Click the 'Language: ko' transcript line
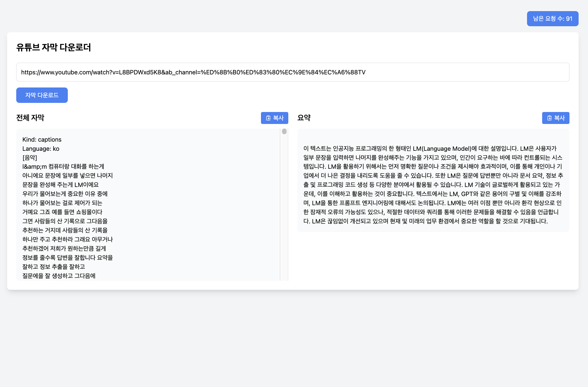This screenshot has height=387, width=588. pos(41,149)
